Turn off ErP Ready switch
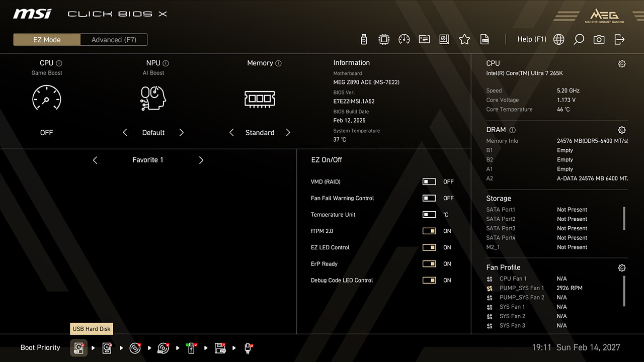Screen dimensions: 644x362 tap(429, 264)
